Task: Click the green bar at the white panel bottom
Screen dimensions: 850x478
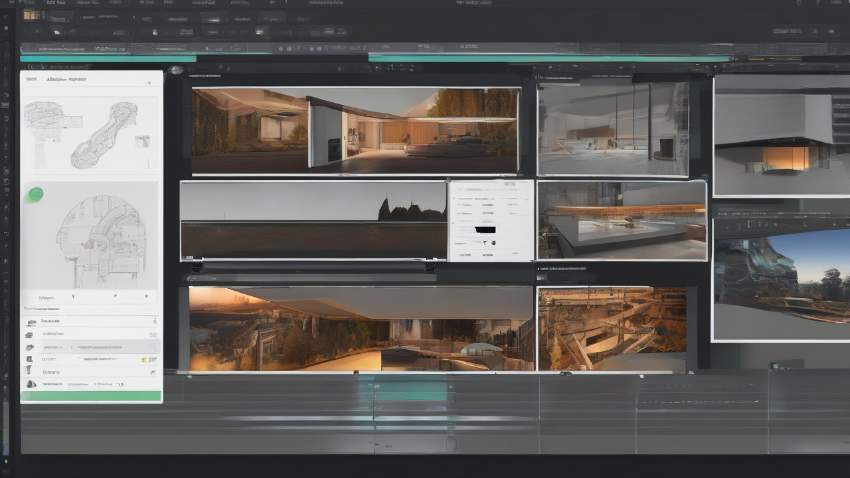Action: [91, 396]
